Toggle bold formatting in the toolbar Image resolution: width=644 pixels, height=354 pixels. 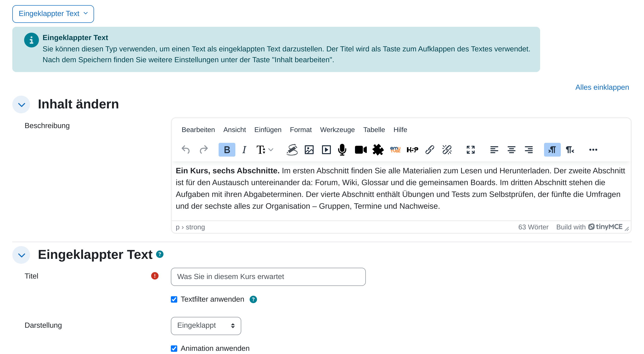pos(227,150)
